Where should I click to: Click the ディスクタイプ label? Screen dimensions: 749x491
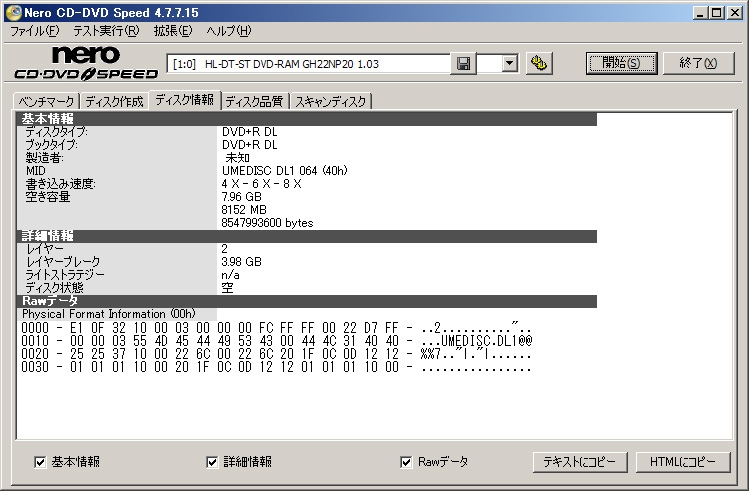(56, 132)
